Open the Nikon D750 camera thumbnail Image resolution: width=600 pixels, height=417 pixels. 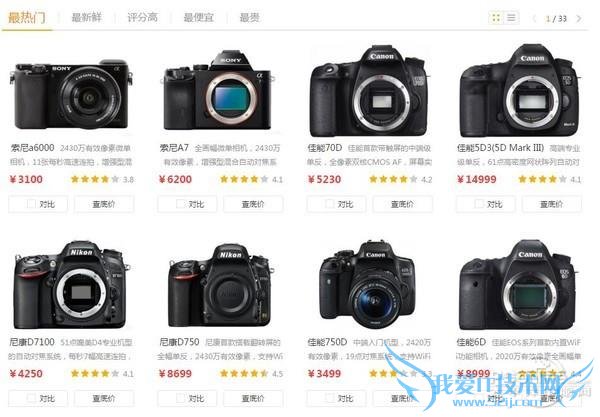221,285
